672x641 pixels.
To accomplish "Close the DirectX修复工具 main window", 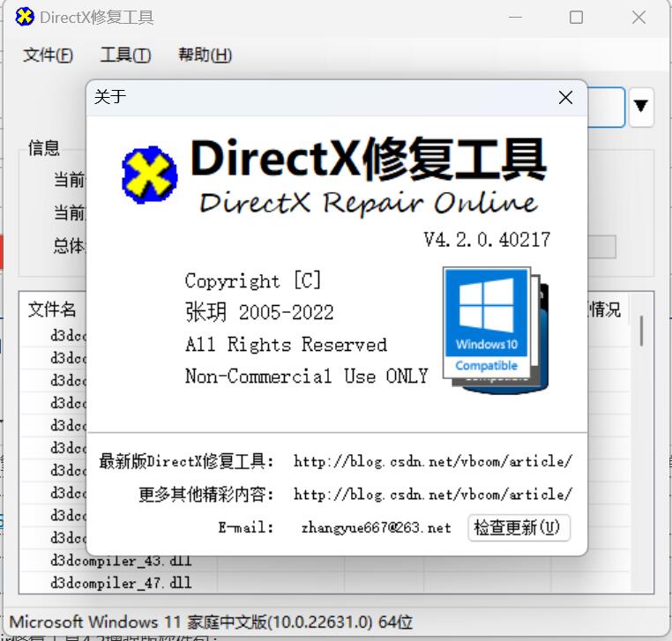I will (638, 18).
